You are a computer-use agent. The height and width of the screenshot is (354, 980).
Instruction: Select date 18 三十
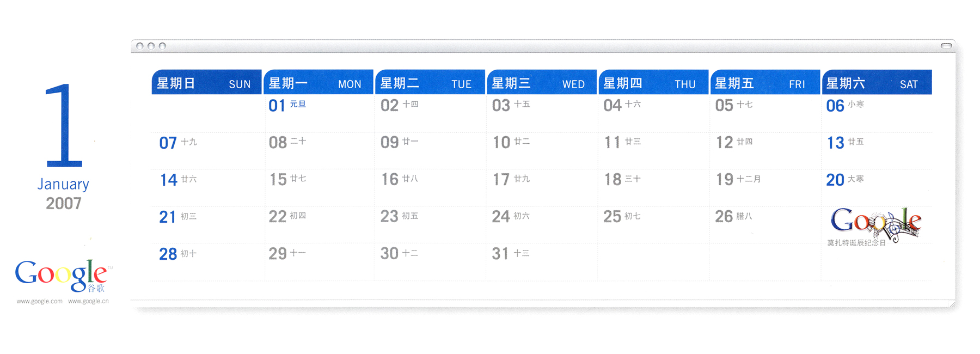pos(622,179)
